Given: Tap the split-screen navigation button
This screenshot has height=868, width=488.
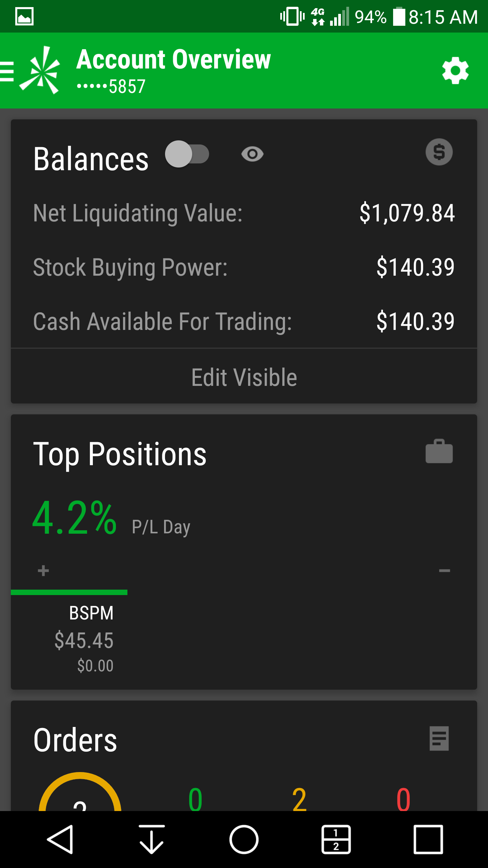Looking at the screenshot, I should [336, 839].
